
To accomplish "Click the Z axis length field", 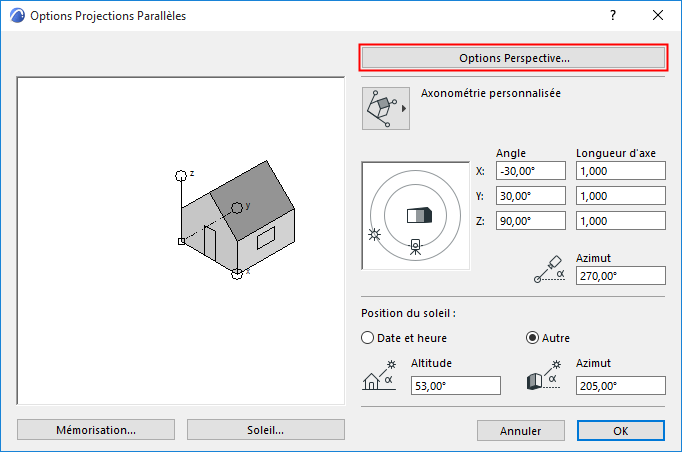I will 620,221.
